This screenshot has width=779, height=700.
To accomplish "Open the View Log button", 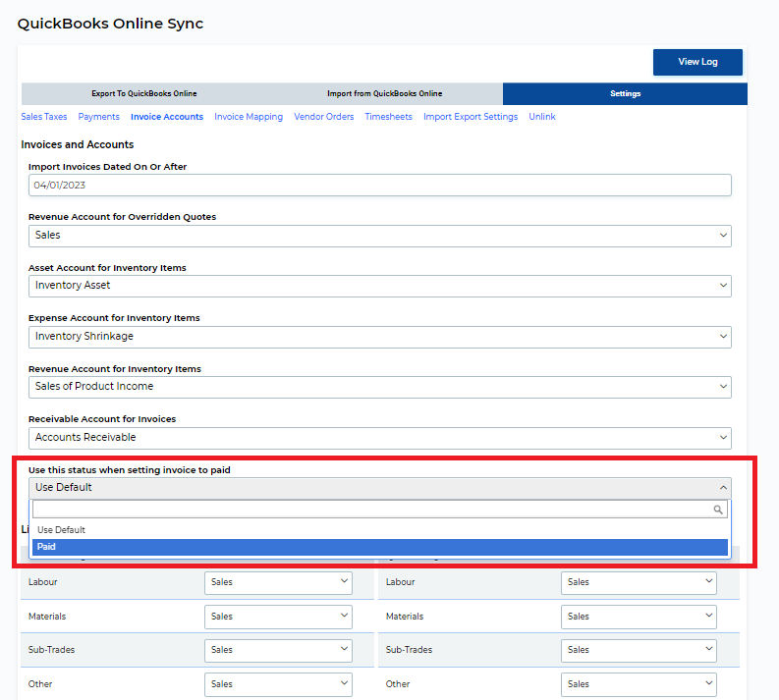I will tap(697, 62).
